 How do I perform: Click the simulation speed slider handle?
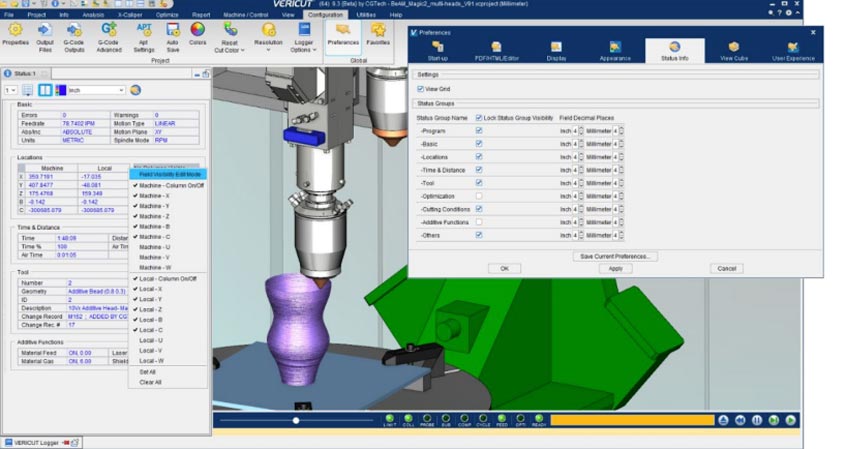click(295, 421)
